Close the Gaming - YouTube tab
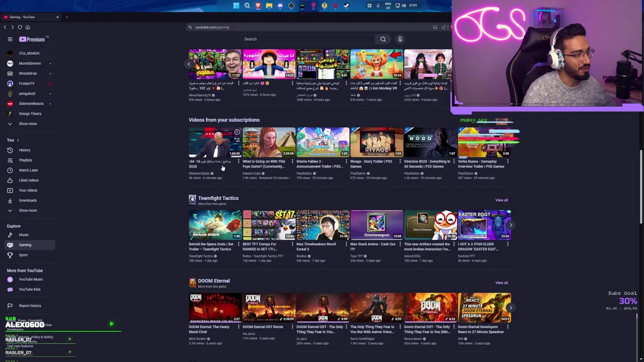 coord(57,17)
